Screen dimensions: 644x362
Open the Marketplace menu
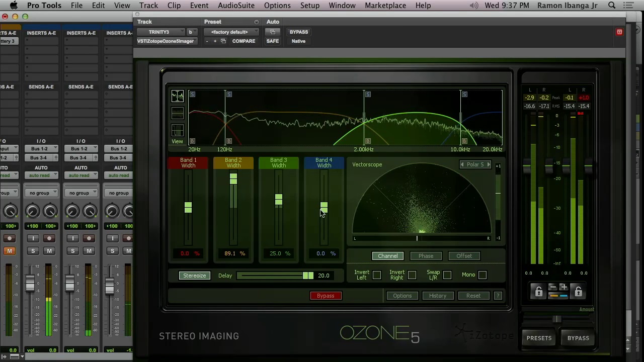click(385, 6)
